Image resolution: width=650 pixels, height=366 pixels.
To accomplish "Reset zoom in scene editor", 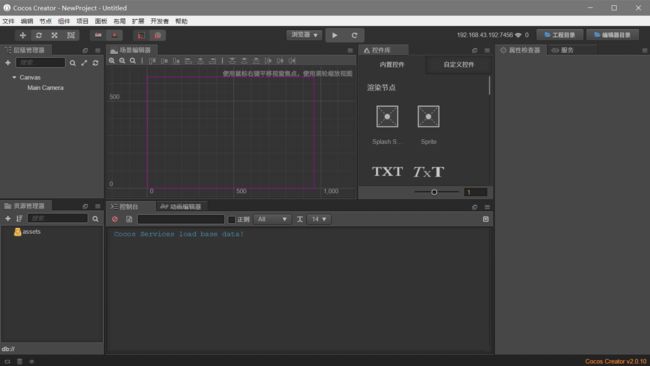I will click(133, 61).
